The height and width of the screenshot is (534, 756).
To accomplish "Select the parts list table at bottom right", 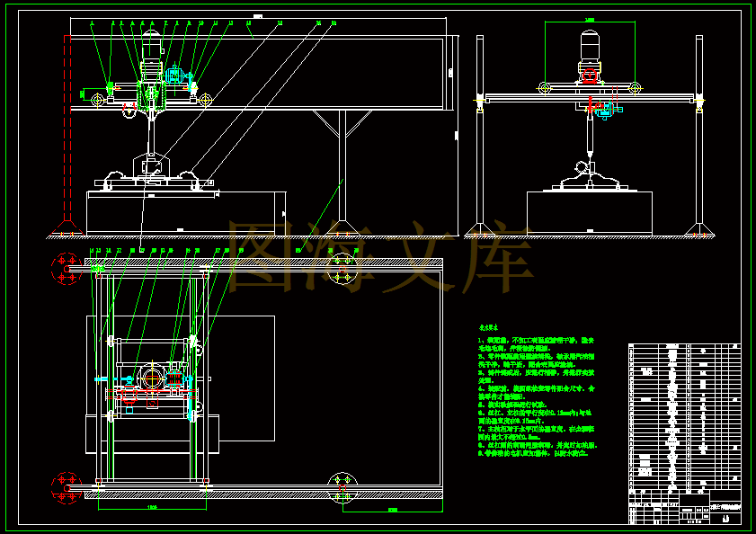I will point(685,416).
